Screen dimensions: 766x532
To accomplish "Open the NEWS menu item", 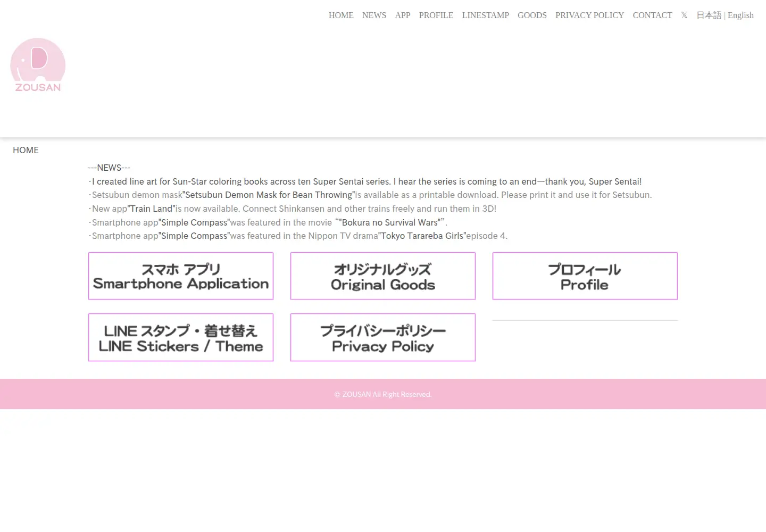I will click(x=374, y=15).
